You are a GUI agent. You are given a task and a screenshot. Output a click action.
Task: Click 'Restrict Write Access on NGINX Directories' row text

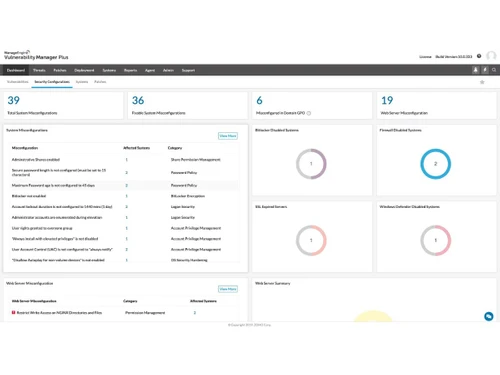(59, 313)
